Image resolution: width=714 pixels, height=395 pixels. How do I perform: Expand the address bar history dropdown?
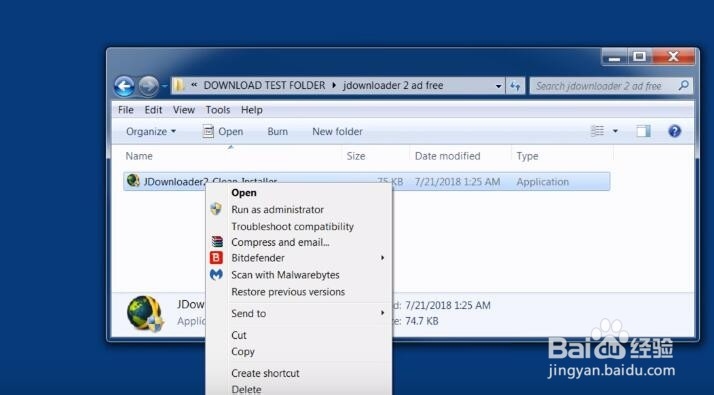point(498,86)
